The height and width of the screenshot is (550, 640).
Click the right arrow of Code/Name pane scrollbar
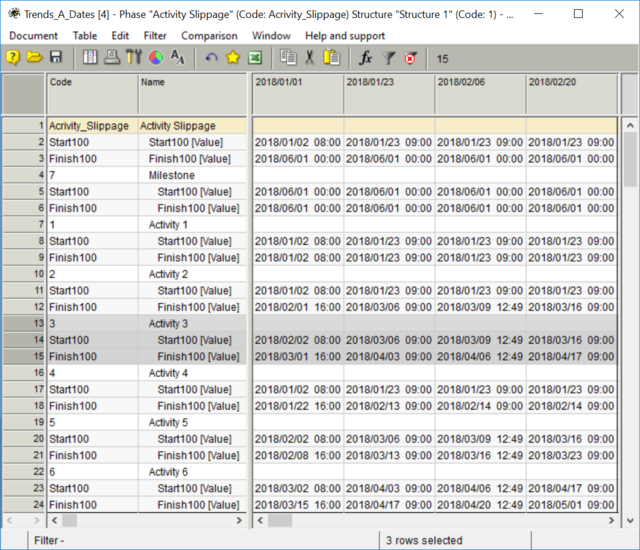point(239,520)
